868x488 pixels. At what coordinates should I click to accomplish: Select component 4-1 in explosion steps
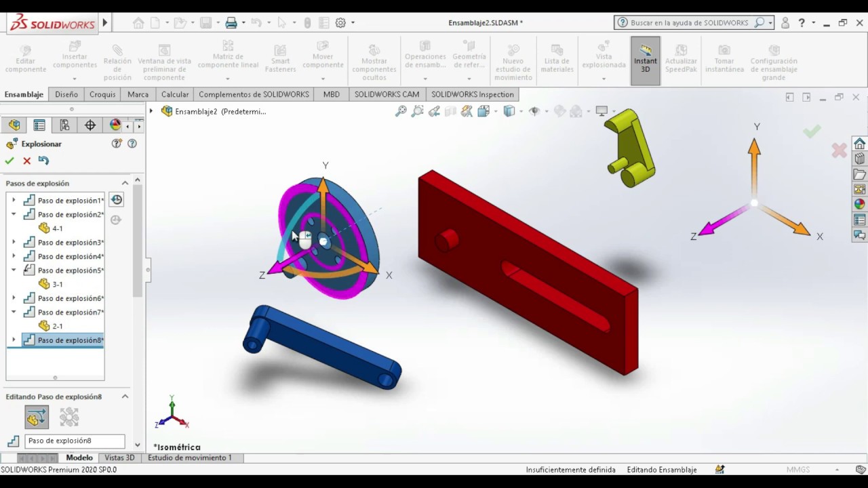pos(51,228)
